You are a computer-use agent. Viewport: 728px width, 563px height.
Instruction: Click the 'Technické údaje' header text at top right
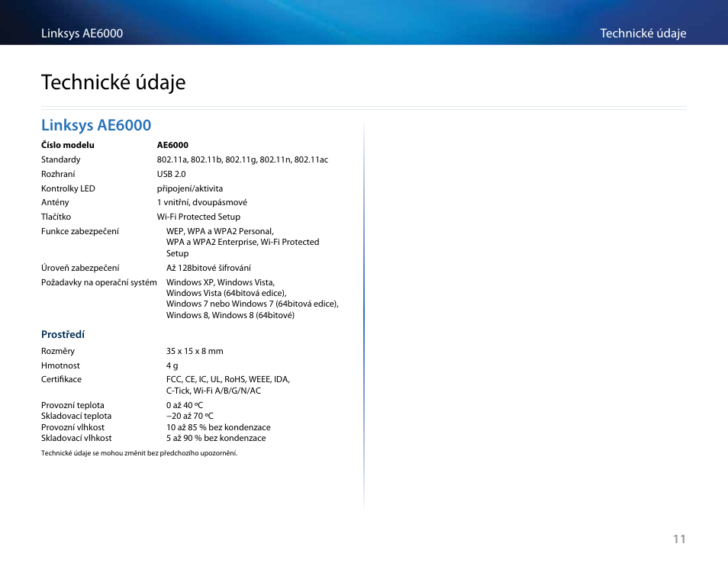pyautogui.click(x=643, y=34)
